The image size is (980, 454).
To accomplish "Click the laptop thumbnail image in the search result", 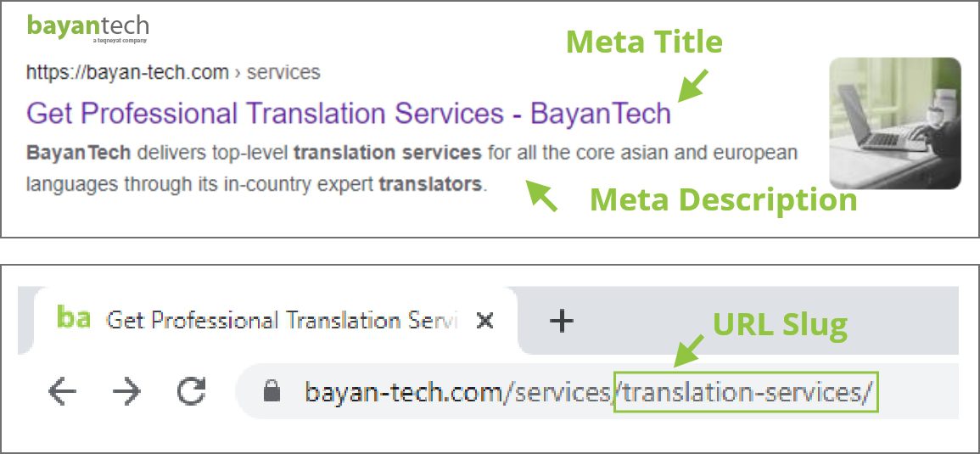I will 895,123.
